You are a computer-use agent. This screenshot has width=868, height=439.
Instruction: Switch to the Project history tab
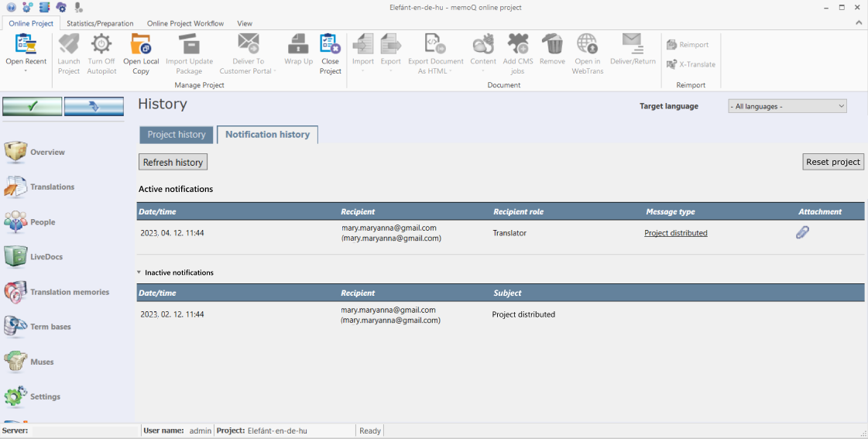tap(177, 135)
